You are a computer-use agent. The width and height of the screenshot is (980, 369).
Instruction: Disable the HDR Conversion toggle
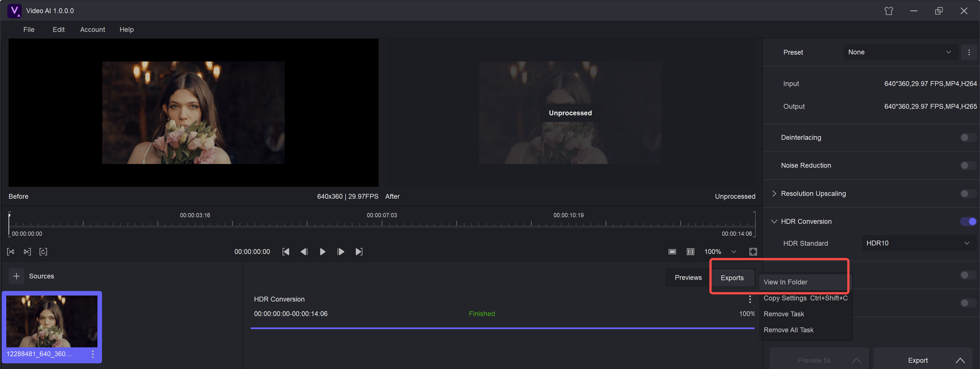tap(968, 222)
